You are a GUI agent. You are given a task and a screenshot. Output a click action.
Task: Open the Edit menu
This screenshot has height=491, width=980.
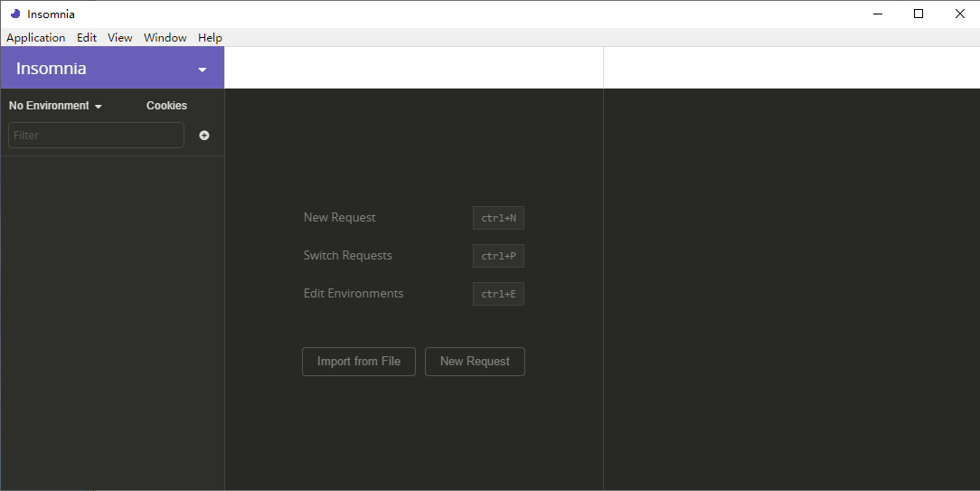87,38
